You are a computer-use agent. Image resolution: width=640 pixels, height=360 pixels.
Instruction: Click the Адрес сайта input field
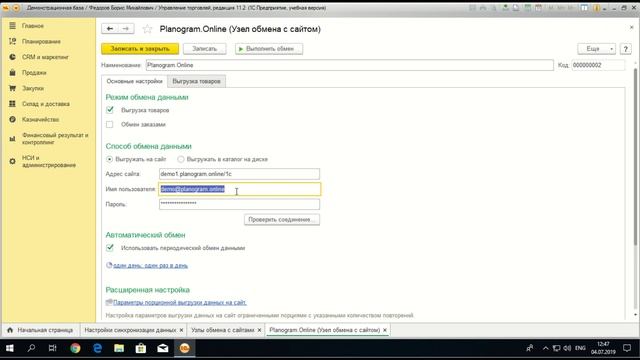pyautogui.click(x=239, y=174)
